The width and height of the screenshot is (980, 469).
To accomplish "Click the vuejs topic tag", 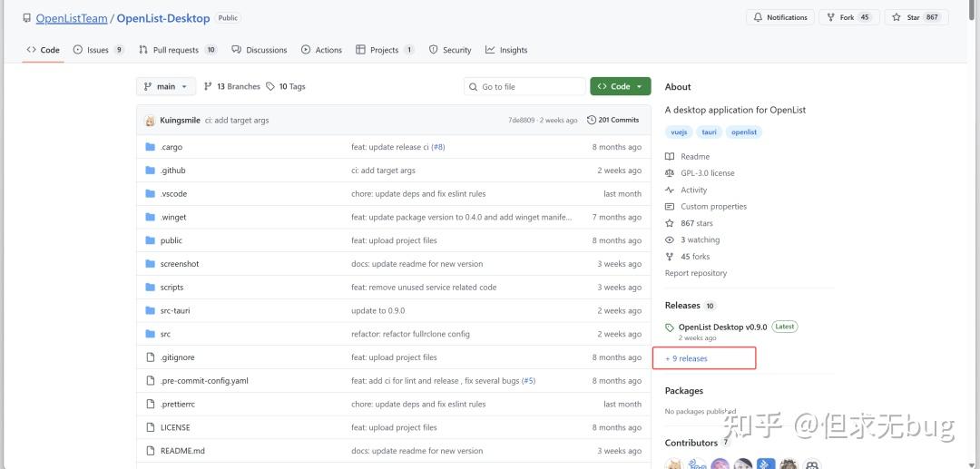I will point(679,132).
